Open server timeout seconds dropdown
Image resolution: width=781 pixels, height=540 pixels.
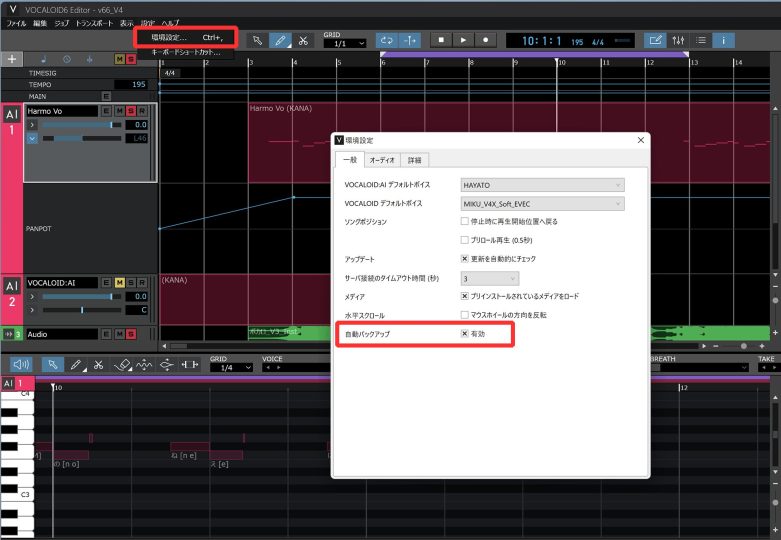pos(490,278)
